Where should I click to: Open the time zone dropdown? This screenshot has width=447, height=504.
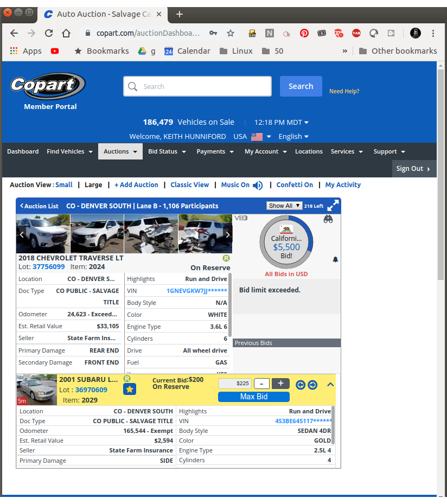click(282, 123)
